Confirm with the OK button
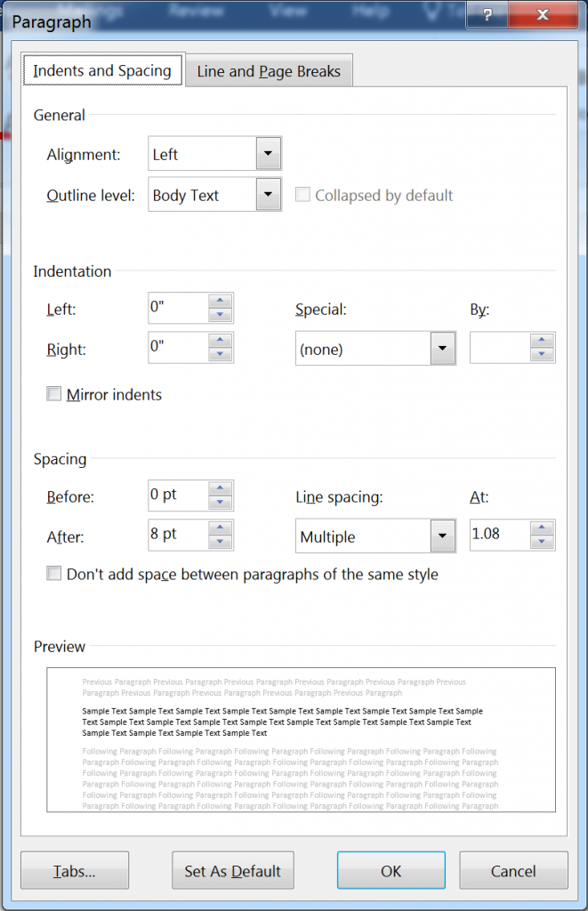The height and width of the screenshot is (911, 588). [391, 870]
